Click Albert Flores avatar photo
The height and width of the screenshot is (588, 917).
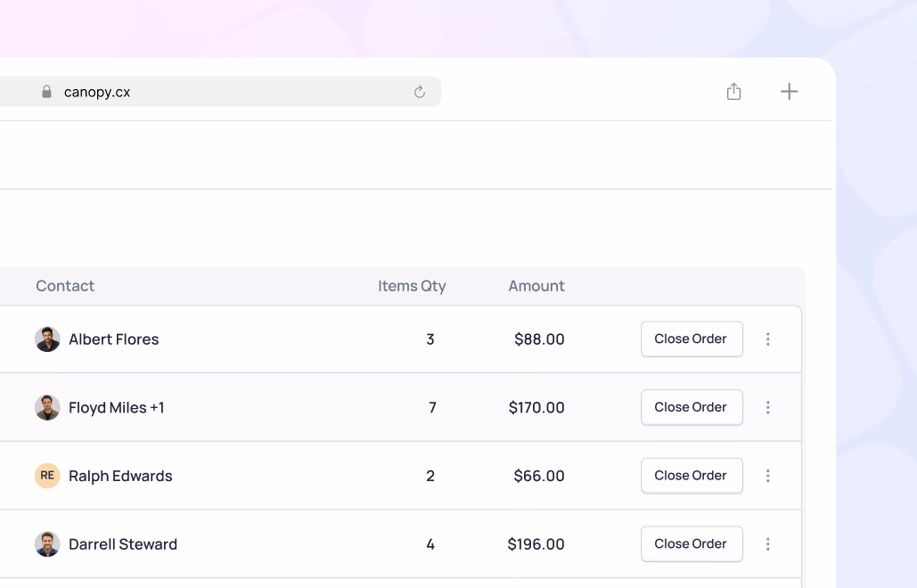click(x=47, y=339)
